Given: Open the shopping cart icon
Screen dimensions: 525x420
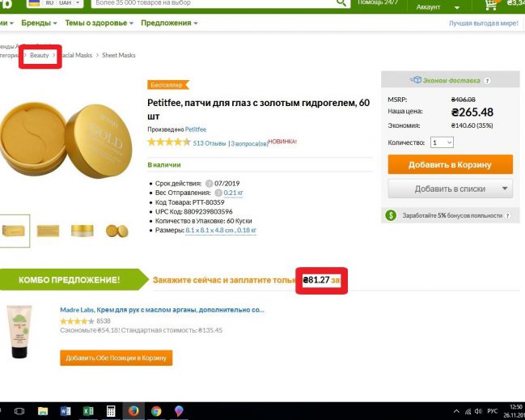Looking at the screenshot, I should click(x=490, y=4).
